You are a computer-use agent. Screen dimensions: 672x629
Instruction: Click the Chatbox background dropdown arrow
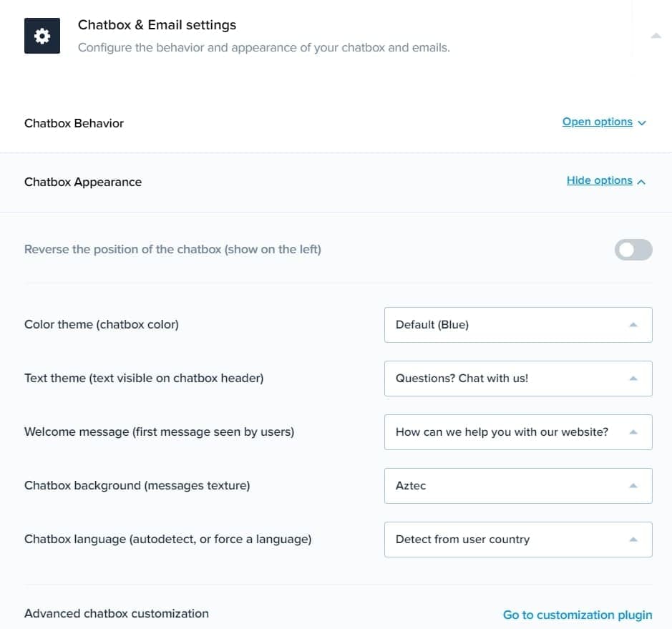pyautogui.click(x=633, y=486)
